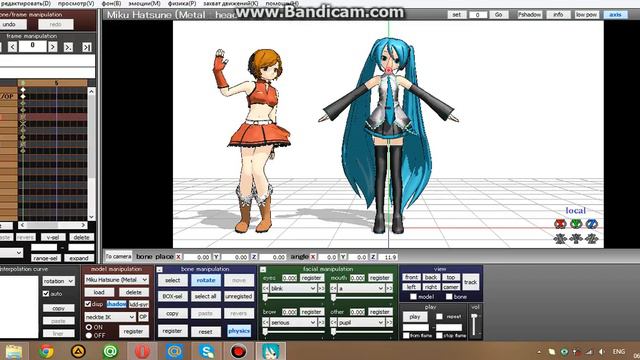Open the MikuMikuDance taskbar icon
Viewport: 640px width, 360px height.
pyautogui.click(x=270, y=351)
